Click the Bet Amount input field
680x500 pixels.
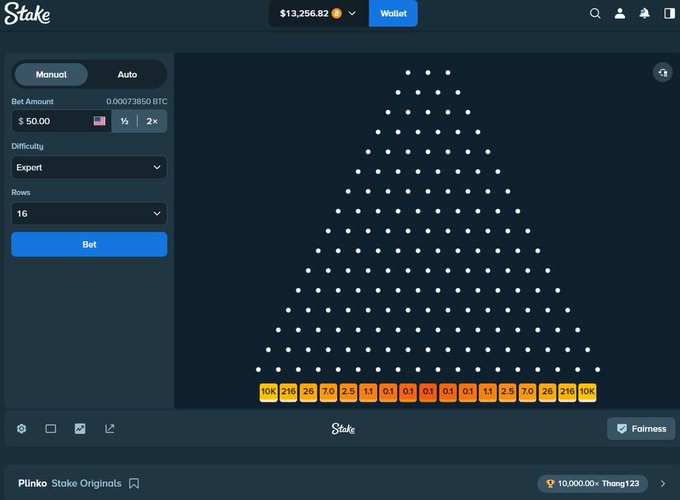(61, 121)
